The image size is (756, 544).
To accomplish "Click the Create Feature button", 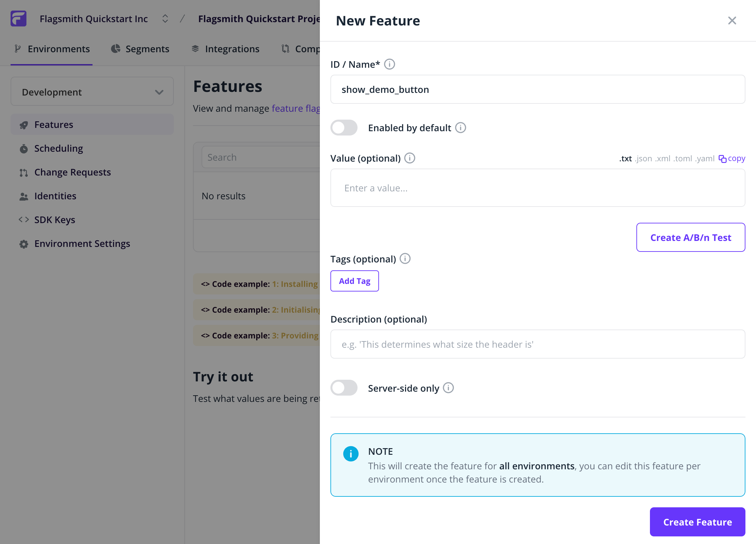I will pyautogui.click(x=697, y=522).
